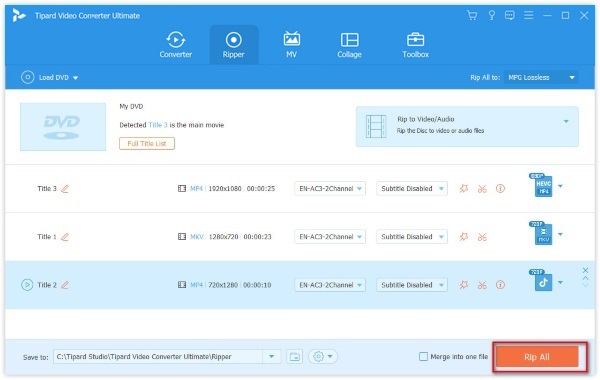Select the Title 1 row label
600x380 pixels.
pos(47,237)
